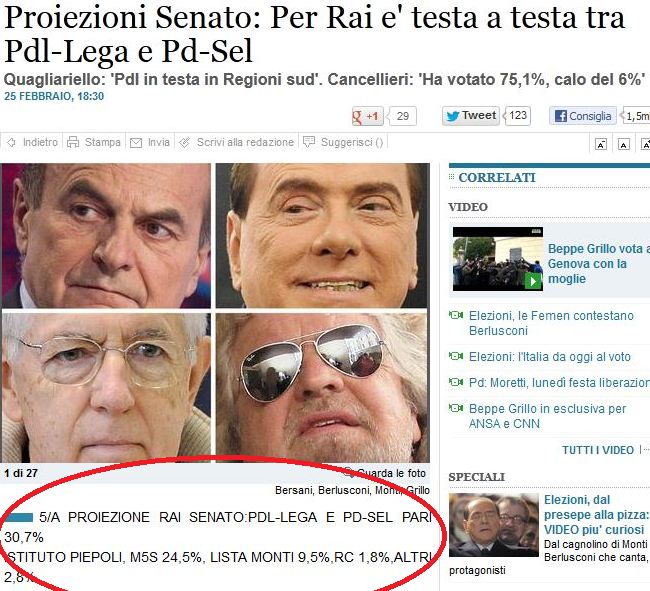Click the decrease font size A icon

[601, 144]
